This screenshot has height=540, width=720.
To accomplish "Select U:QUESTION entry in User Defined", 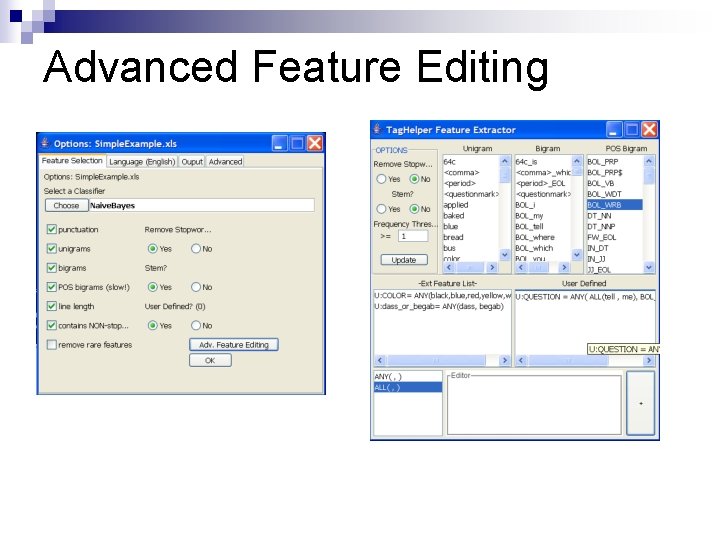I will 585,297.
